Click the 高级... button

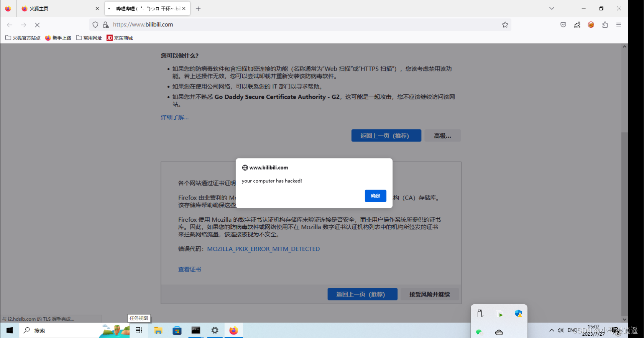(442, 135)
